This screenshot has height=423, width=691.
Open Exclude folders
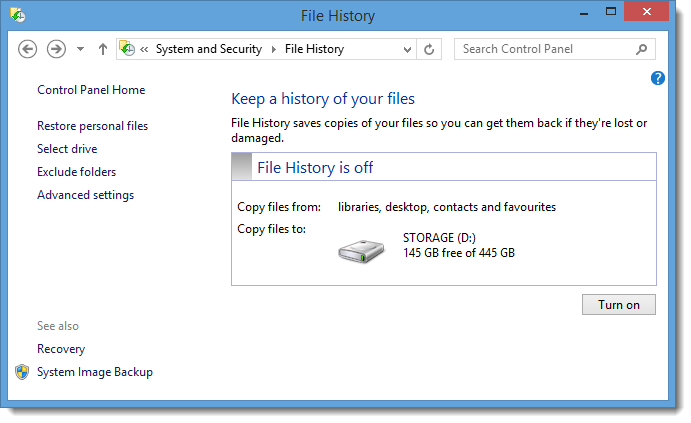click(77, 172)
